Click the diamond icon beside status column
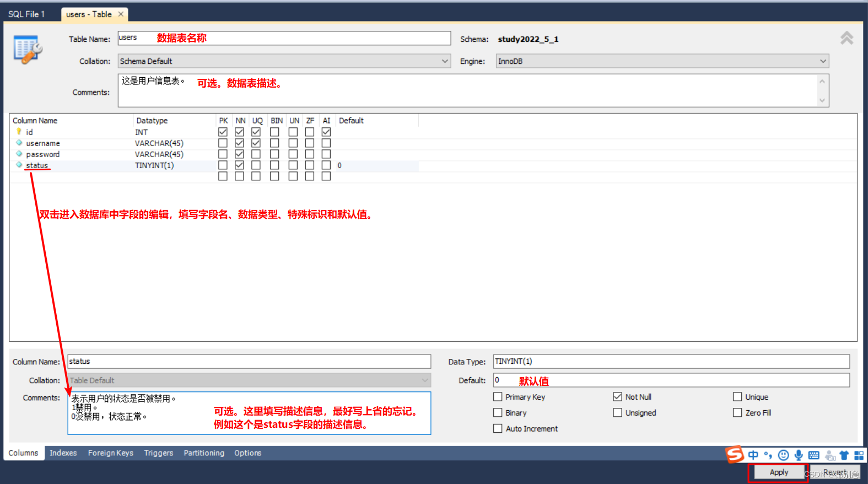This screenshot has height=484, width=868. (x=19, y=165)
